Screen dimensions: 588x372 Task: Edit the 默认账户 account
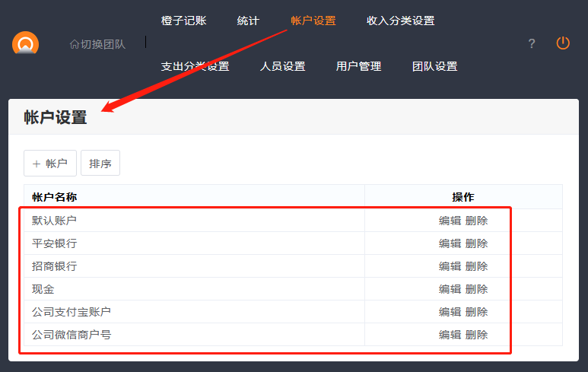(450, 221)
